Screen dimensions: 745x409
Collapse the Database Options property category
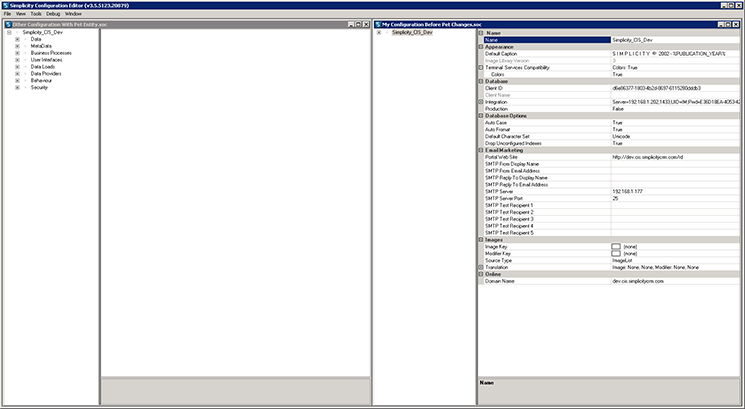pos(481,116)
